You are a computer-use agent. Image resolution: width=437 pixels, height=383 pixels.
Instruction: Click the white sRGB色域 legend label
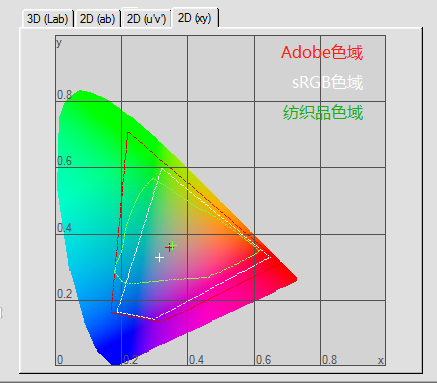(x=327, y=82)
